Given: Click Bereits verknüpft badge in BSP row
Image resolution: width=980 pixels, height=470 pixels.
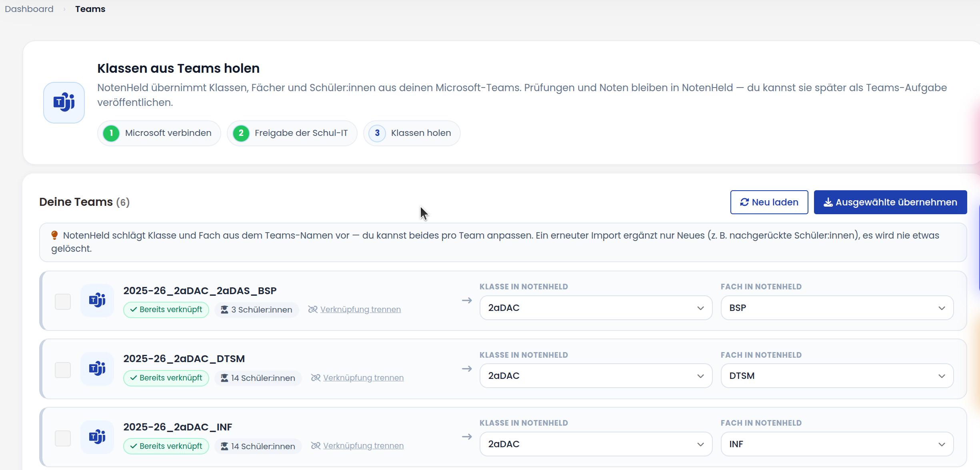Looking at the screenshot, I should 166,310.
